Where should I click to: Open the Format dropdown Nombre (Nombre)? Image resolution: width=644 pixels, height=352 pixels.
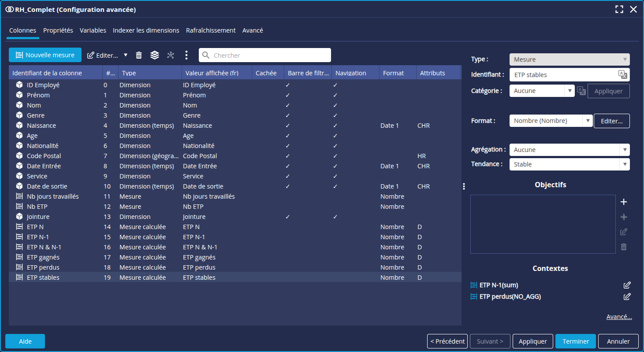coord(551,121)
